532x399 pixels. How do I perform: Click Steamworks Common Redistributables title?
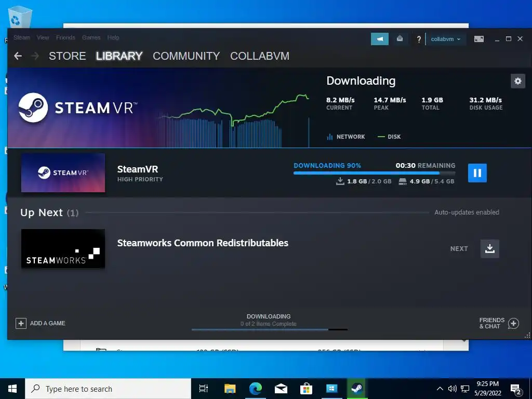point(203,243)
